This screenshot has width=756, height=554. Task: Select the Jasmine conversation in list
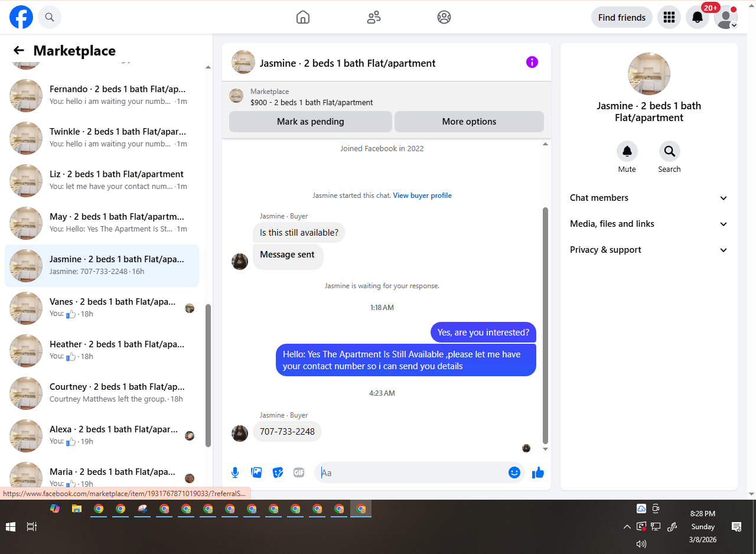coord(102,266)
